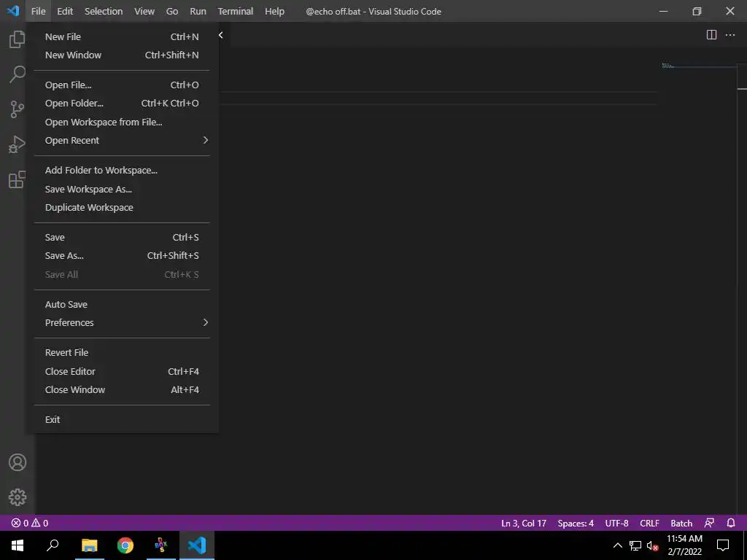Click the Visual Studio Code taskbar icon
Image resolution: width=747 pixels, height=560 pixels.
coord(197,545)
